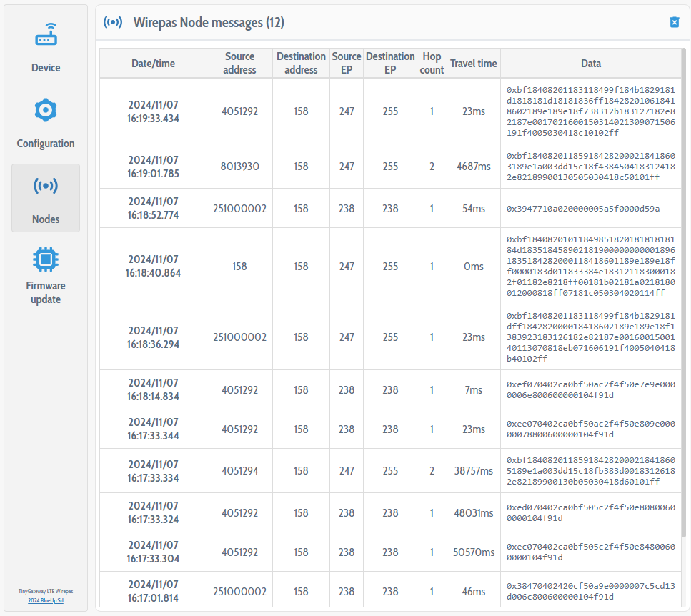Click the signal icon beside the Wirepas title

coord(112,22)
